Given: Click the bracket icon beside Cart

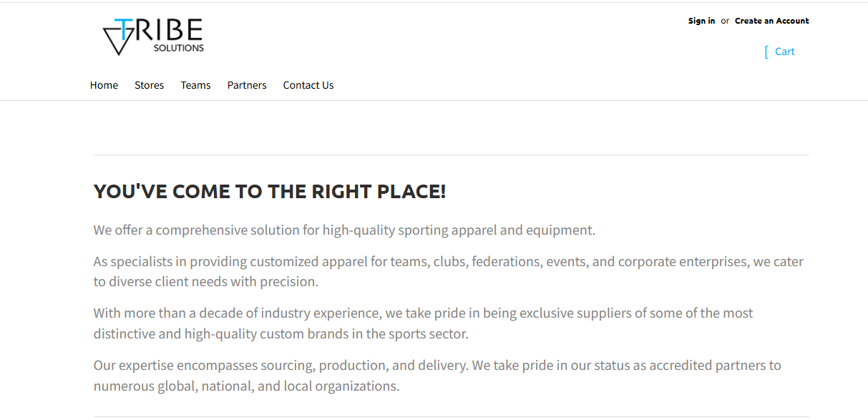Looking at the screenshot, I should [766, 52].
